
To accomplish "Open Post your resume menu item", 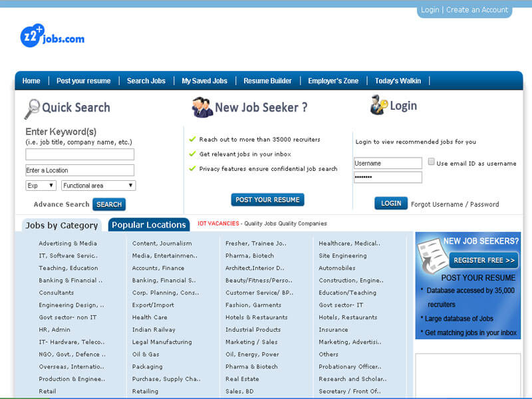I will pos(84,80).
